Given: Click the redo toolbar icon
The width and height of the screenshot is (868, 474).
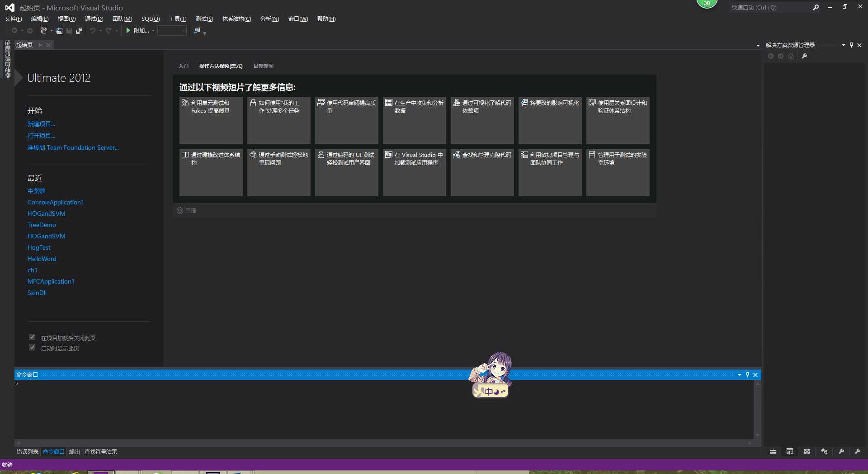Looking at the screenshot, I should (x=108, y=31).
